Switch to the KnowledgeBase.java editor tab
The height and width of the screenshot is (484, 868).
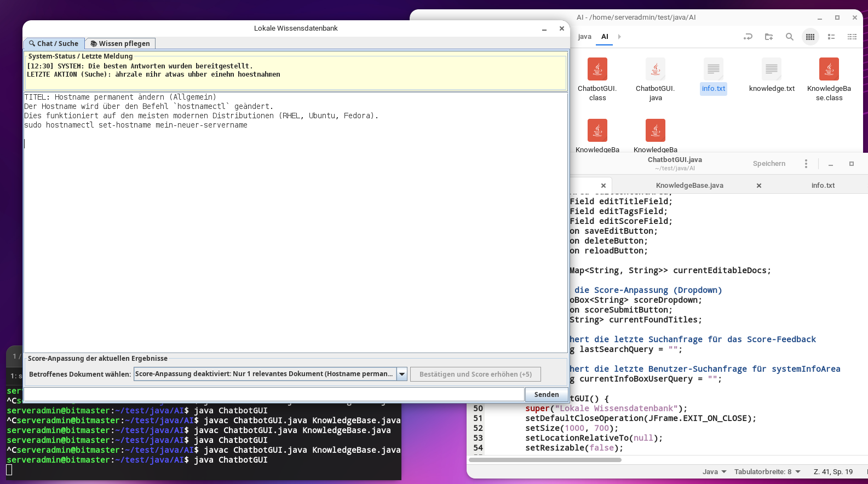689,186
